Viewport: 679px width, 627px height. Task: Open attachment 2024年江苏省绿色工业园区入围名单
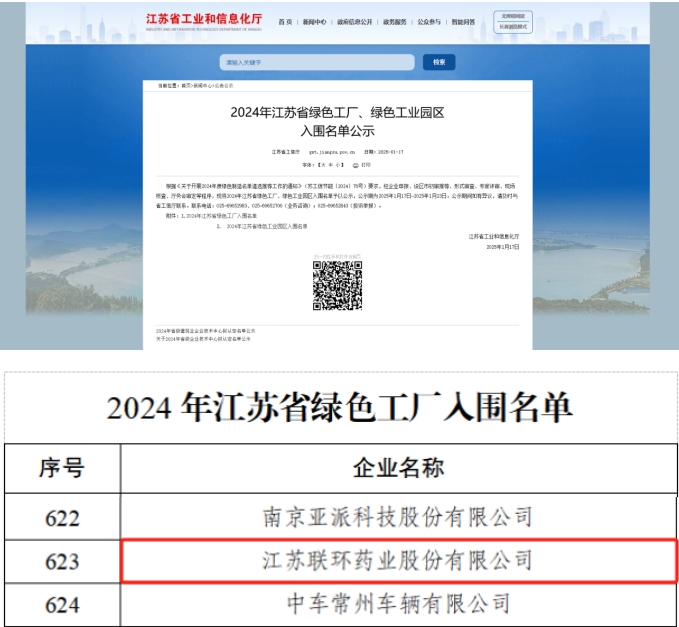click(265, 226)
